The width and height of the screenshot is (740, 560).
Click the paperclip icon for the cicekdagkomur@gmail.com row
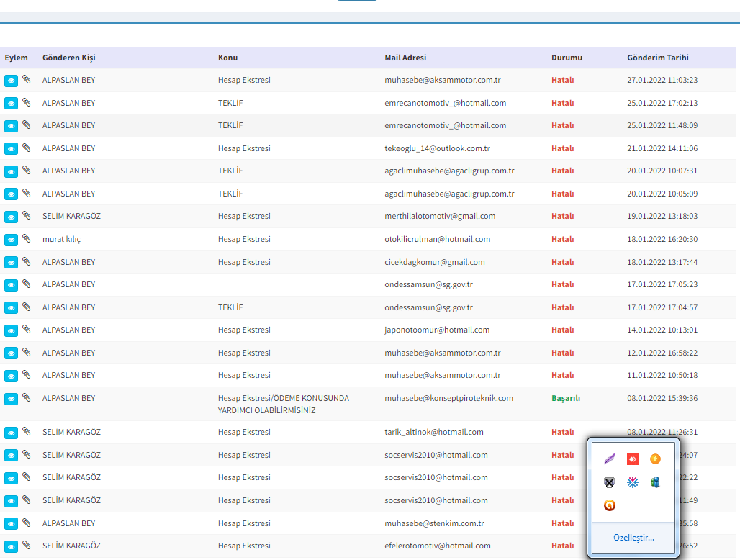pyautogui.click(x=27, y=261)
